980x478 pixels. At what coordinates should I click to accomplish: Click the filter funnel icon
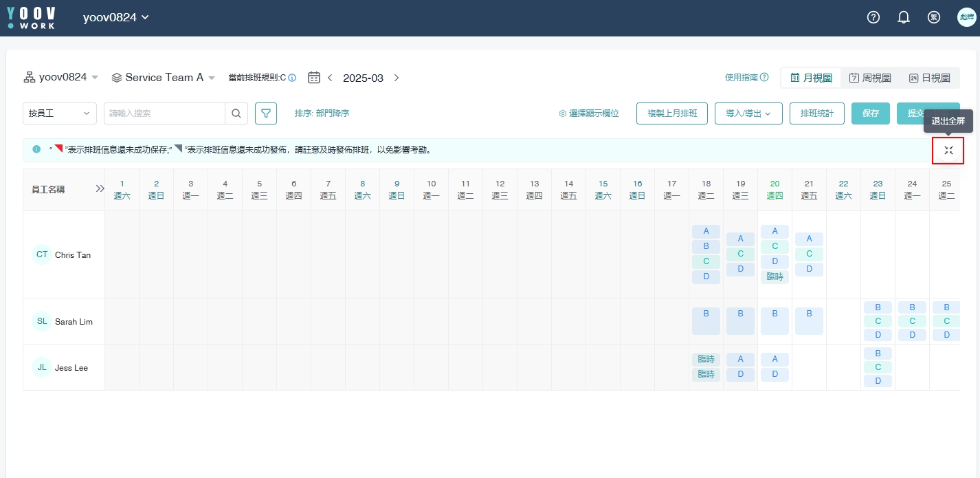point(266,113)
